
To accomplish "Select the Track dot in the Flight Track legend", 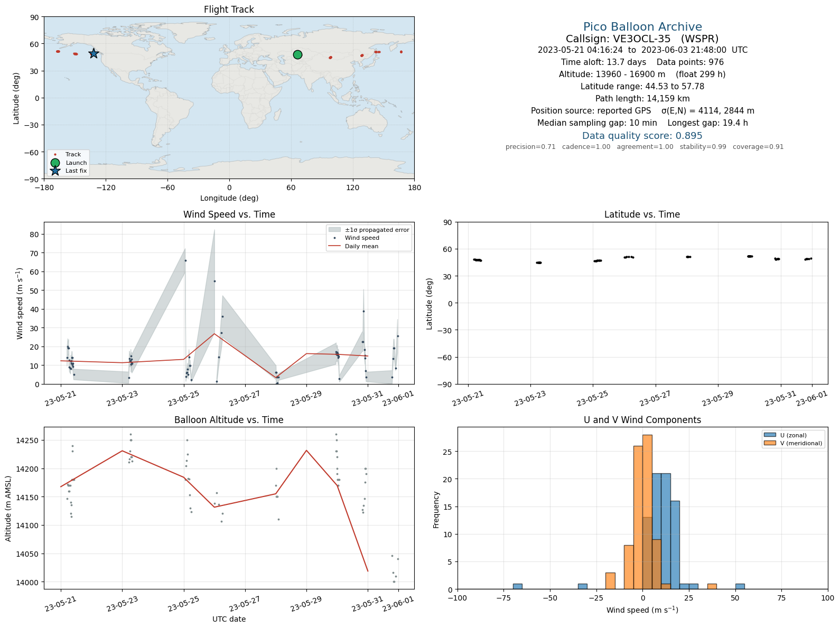I will pos(55,155).
